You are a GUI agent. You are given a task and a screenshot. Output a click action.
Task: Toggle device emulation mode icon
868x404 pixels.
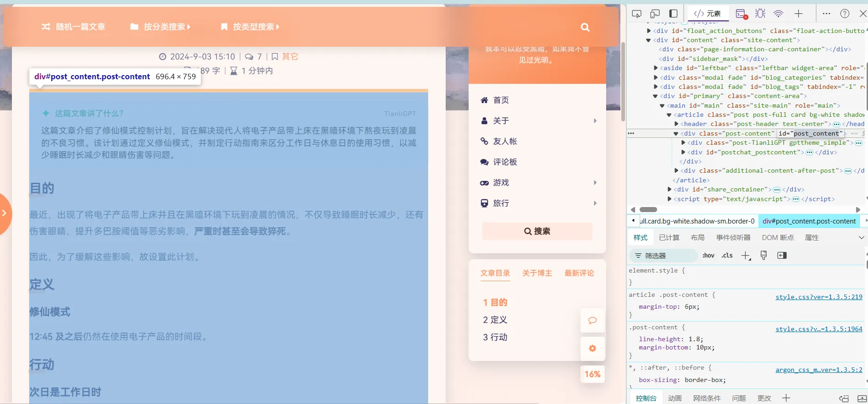[655, 13]
